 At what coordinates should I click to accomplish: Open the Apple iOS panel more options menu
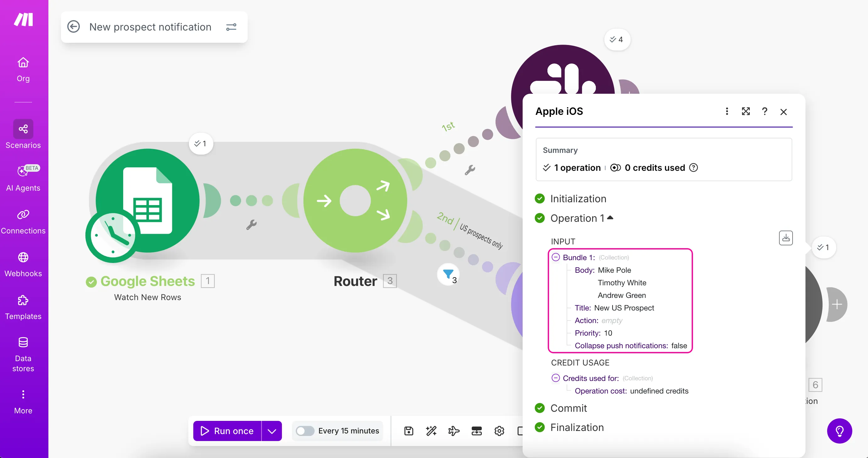727,111
